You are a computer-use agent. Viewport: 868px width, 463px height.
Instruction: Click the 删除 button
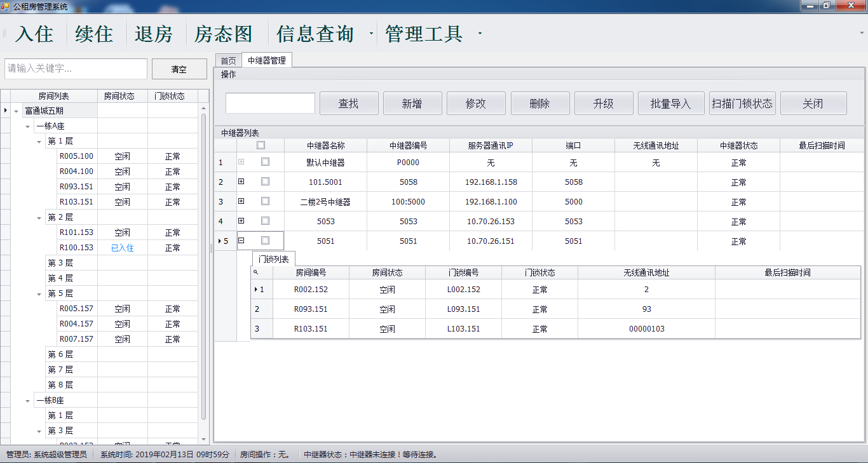coord(540,103)
